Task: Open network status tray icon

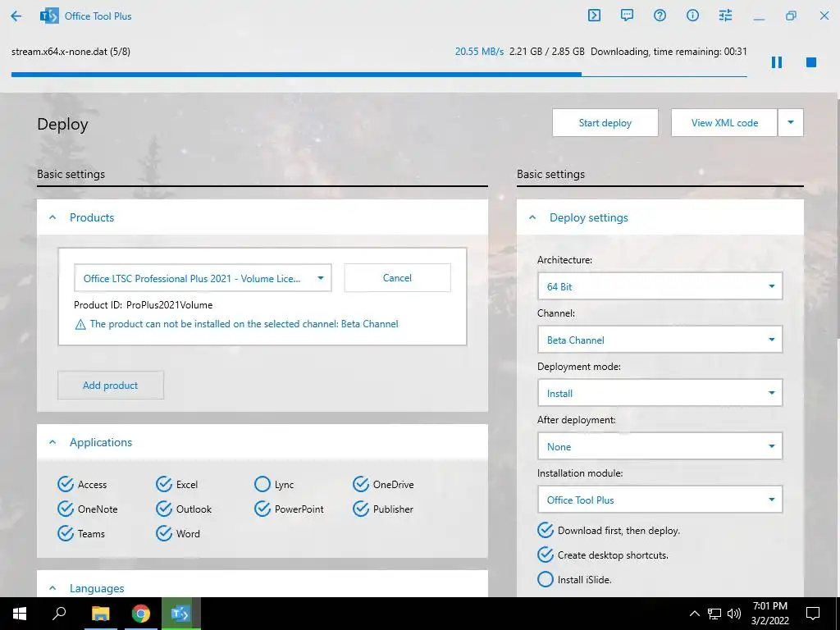Action: click(714, 614)
